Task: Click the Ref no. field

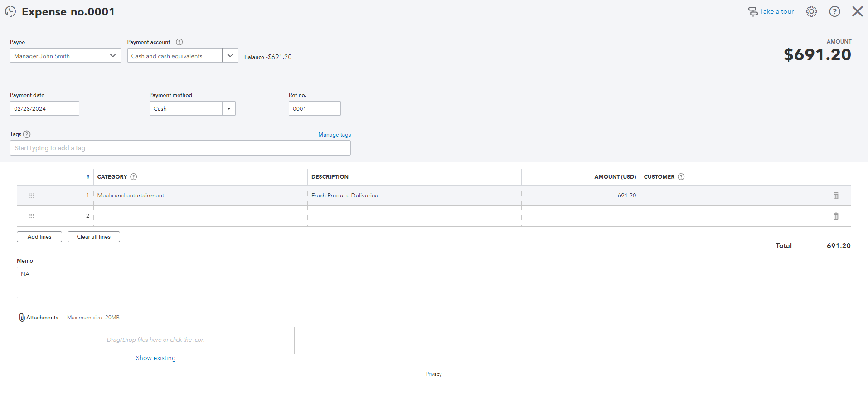Action: (x=315, y=108)
